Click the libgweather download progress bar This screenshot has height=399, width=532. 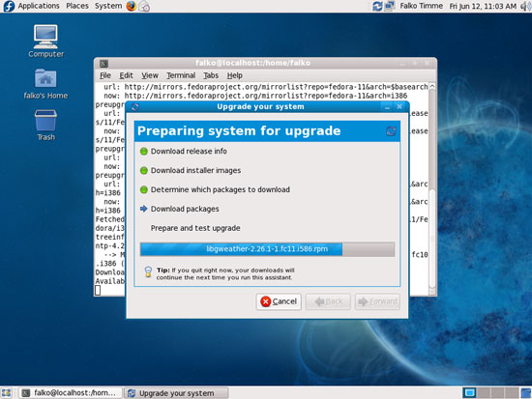coord(267,249)
